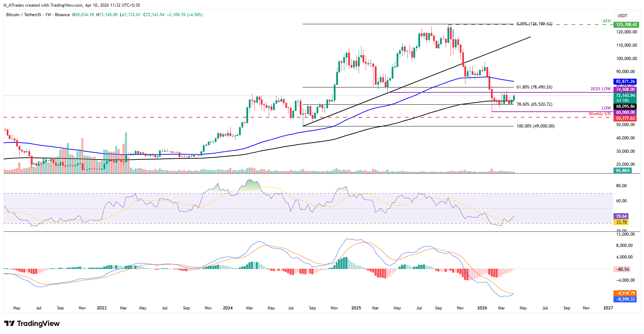Click the RSI value label 39.64
644x334 pixels.
click(x=621, y=216)
